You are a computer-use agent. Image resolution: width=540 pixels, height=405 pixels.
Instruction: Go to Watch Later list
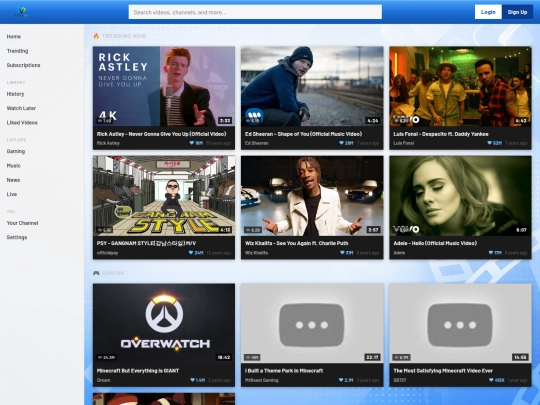tap(21, 108)
